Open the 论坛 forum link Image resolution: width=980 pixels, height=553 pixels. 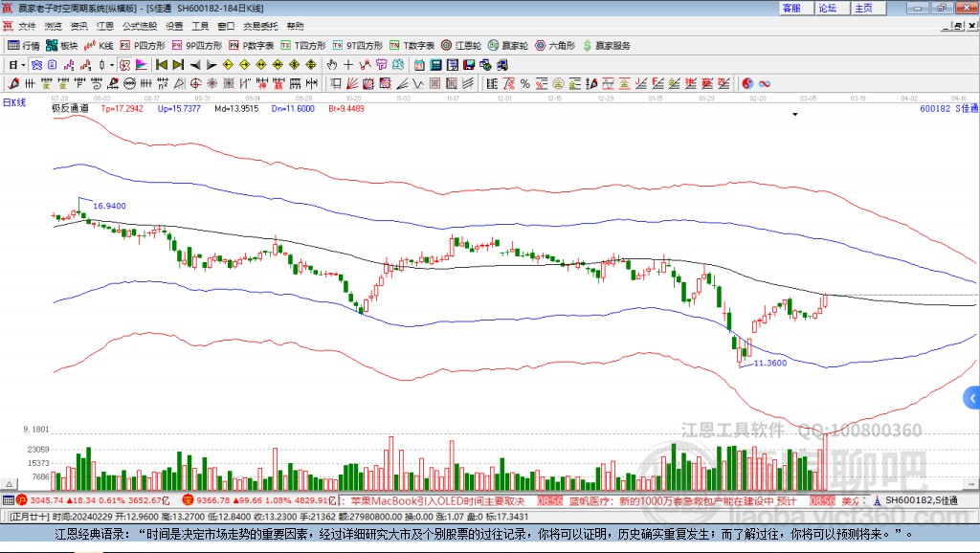827,8
